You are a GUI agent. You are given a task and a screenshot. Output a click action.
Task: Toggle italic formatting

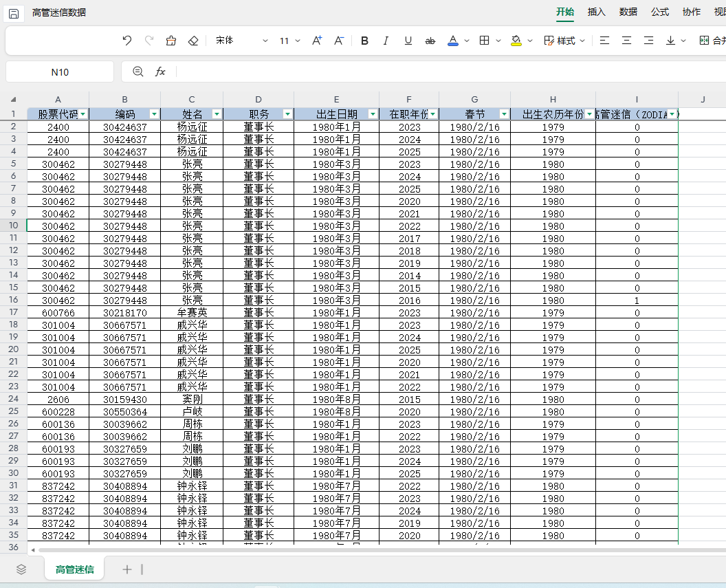[386, 41]
